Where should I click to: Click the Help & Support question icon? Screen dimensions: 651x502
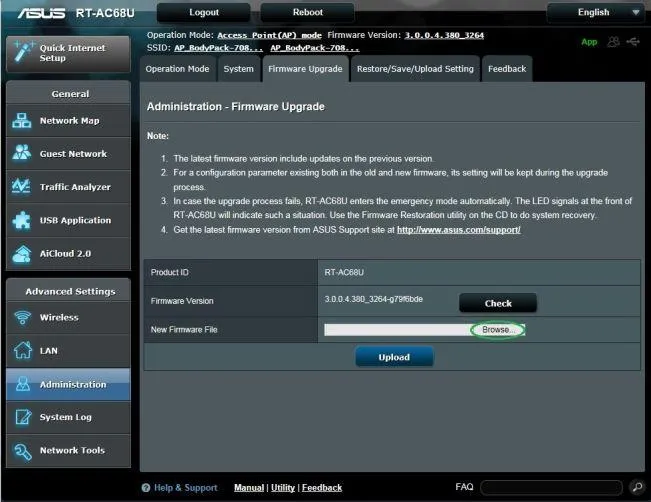coord(146,487)
